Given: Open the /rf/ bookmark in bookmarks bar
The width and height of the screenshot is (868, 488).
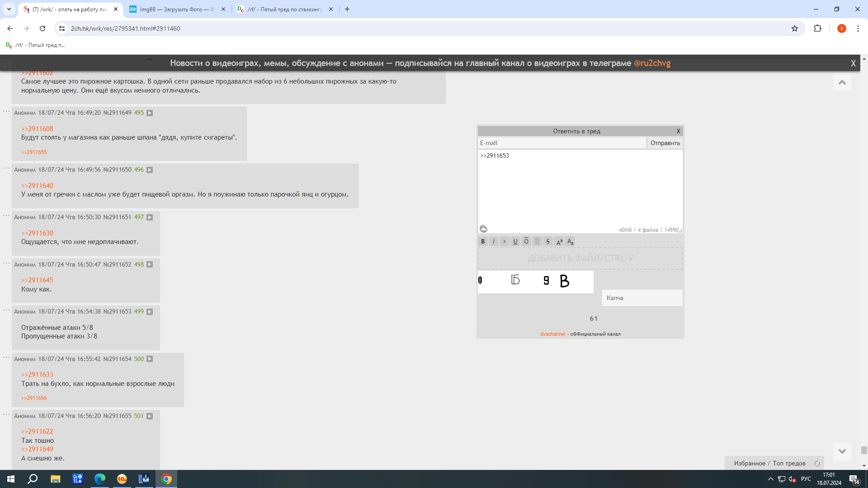Looking at the screenshot, I should click(x=36, y=45).
